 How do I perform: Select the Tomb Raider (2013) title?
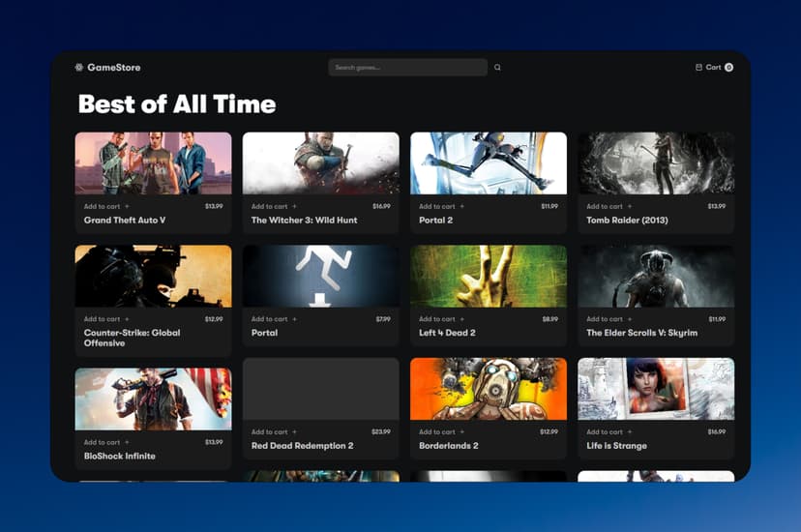click(627, 220)
